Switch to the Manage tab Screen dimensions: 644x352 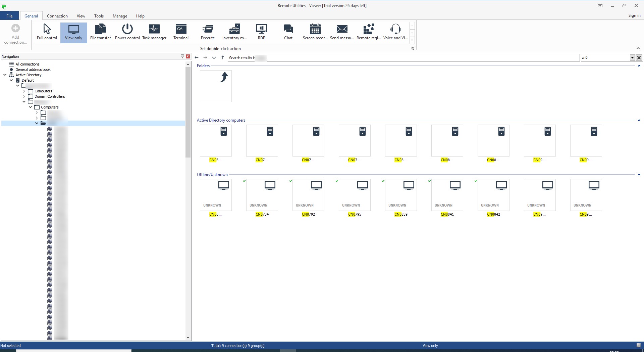coord(120,16)
